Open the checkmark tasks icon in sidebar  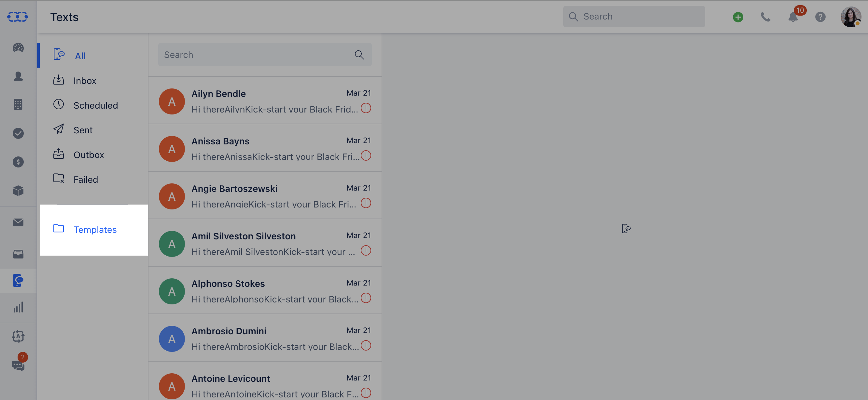[18, 133]
